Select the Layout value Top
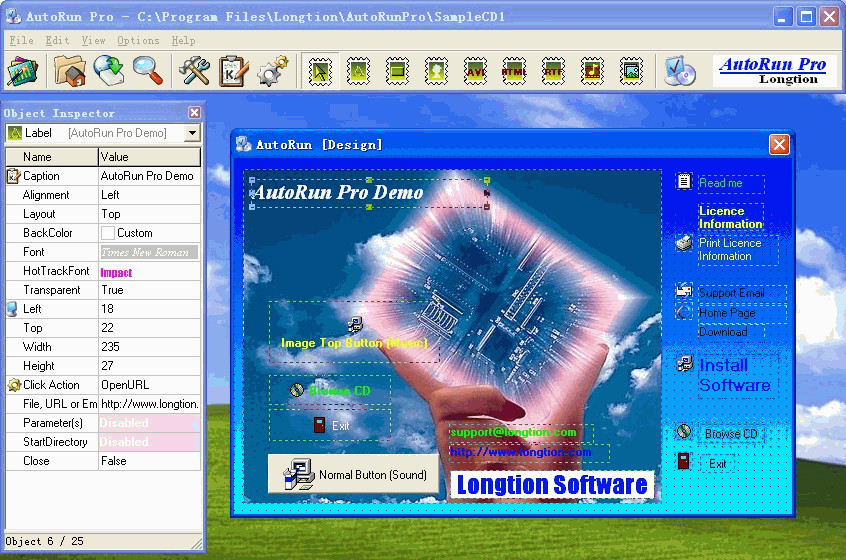Viewport: 846px width, 560px height. 149,214
